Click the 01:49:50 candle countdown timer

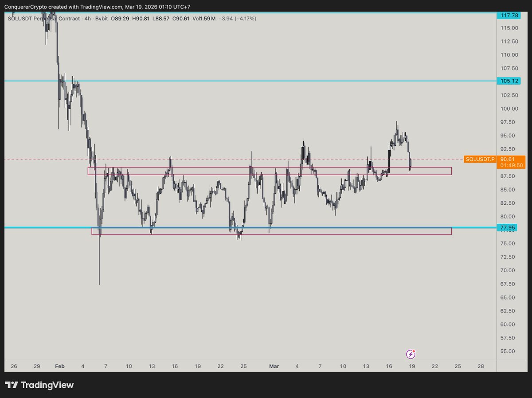pos(512,165)
